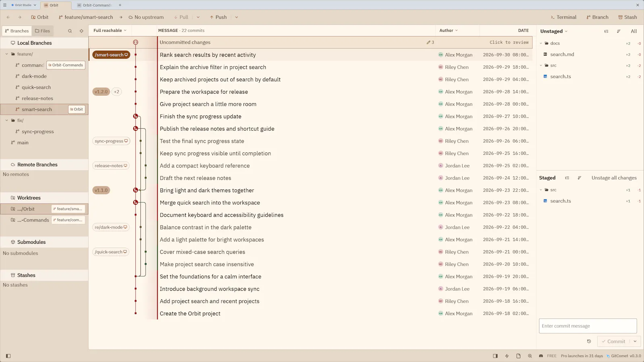Open the Author column dropdown
Viewport: 644px width, 362px height.
(448, 31)
